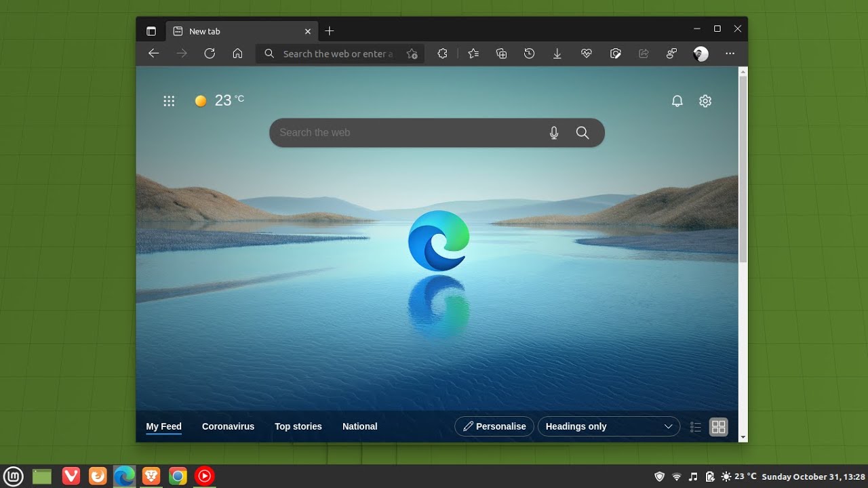
Task: Refresh the current page
Action: [x=210, y=54]
